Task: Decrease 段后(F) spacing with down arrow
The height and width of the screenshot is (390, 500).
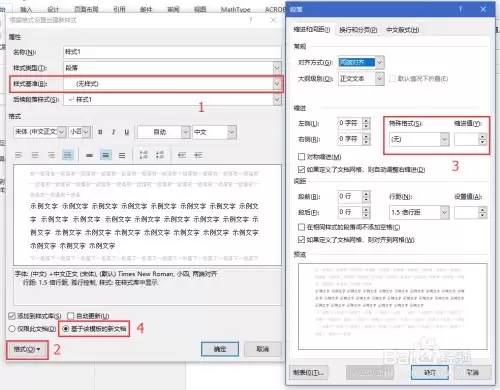Action: point(366,215)
